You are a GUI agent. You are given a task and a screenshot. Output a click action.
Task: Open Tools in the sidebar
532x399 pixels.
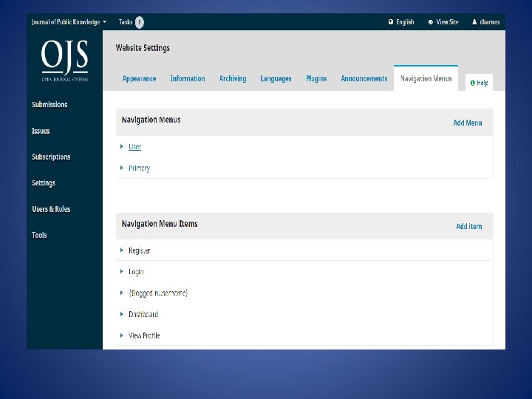click(39, 235)
